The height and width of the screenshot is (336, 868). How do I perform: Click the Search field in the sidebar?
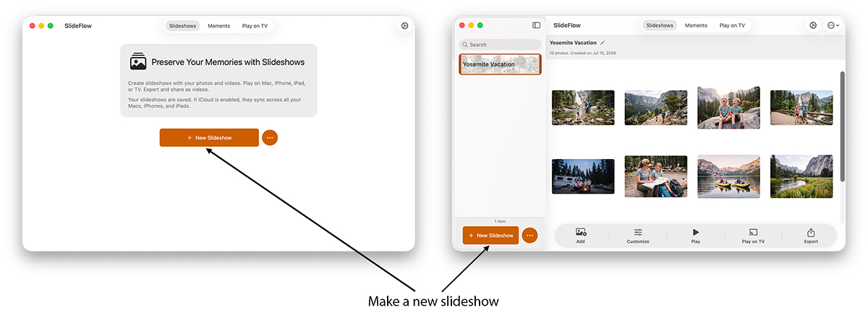point(500,45)
